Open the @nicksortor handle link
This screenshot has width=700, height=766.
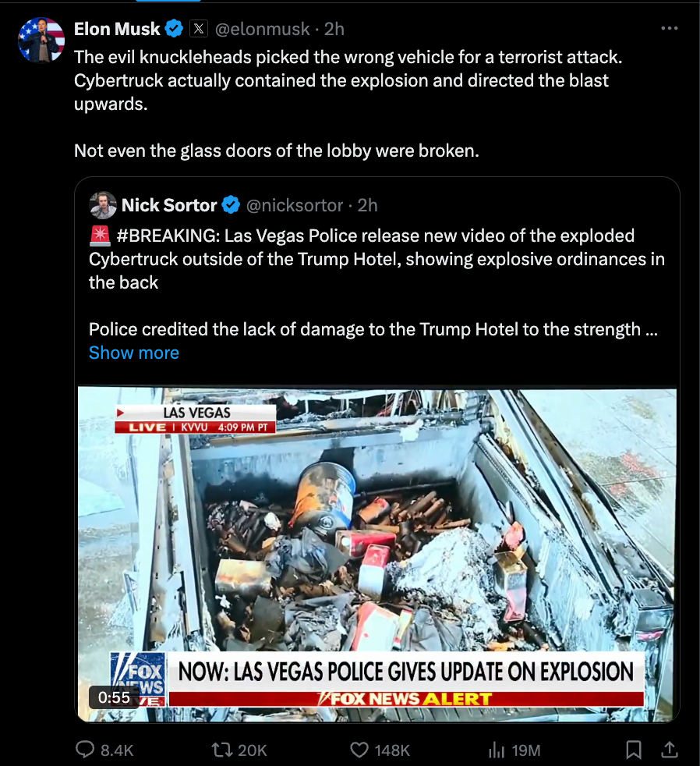[x=295, y=205]
